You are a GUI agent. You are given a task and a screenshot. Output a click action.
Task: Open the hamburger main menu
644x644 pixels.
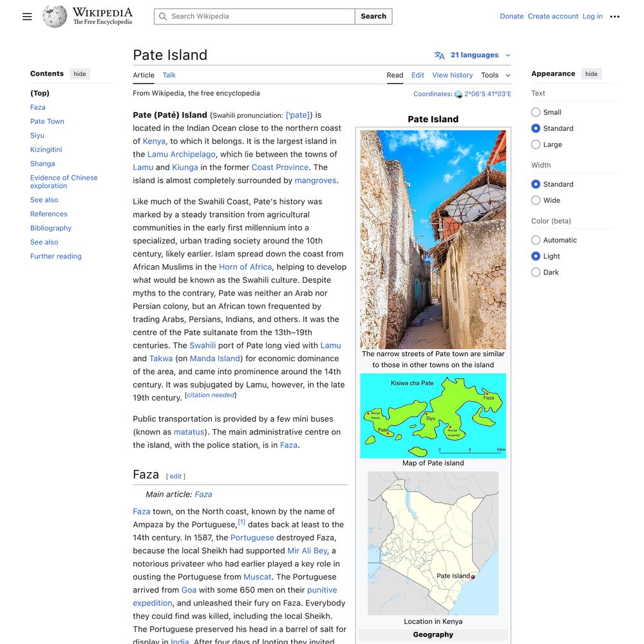(27, 17)
